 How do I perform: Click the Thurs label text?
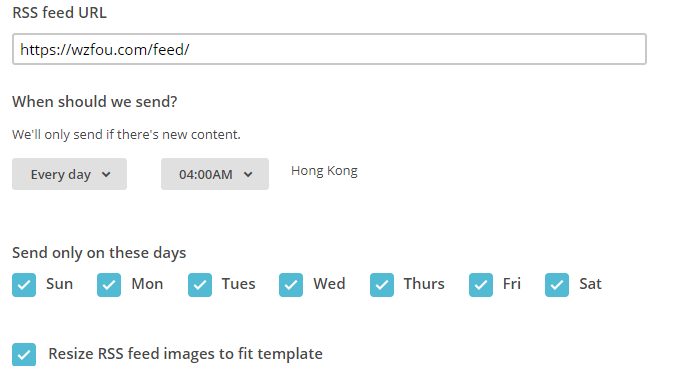pos(424,284)
